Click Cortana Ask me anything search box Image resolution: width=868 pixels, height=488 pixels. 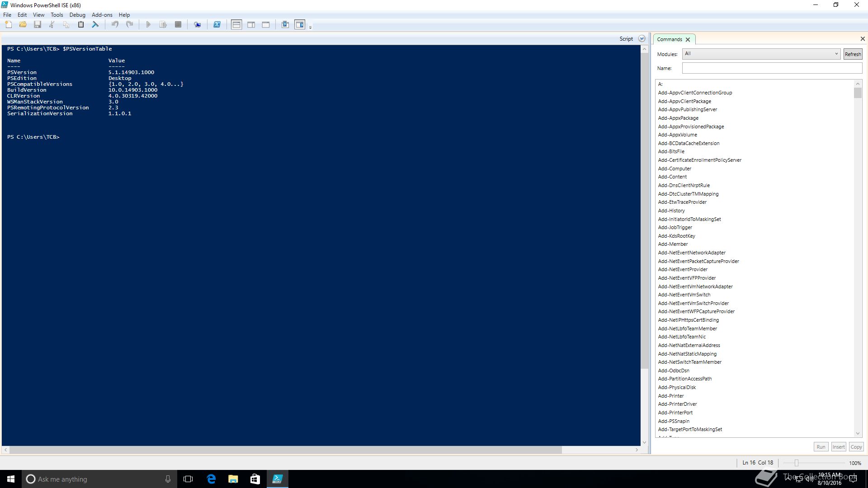pos(99,479)
